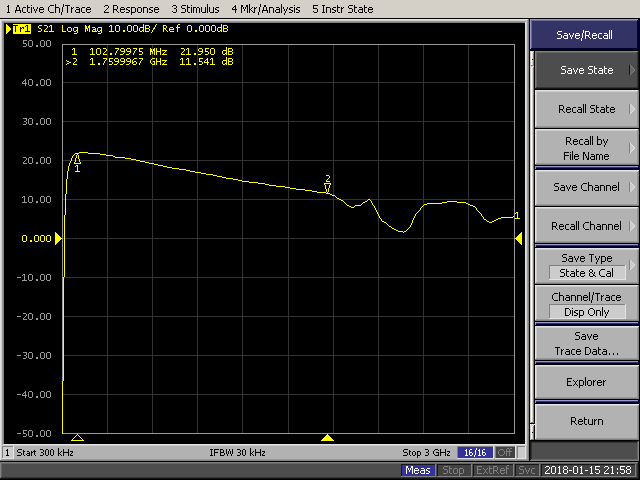Expand arrow beside Save Channel
The width and height of the screenshot is (640, 480).
632,187
